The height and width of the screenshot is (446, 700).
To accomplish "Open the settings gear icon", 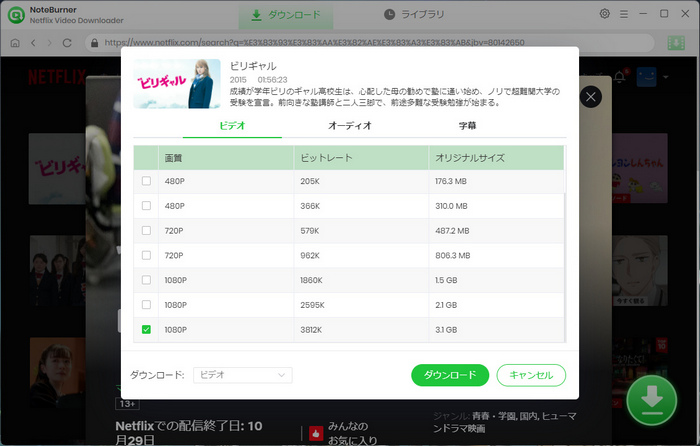I will [x=604, y=14].
